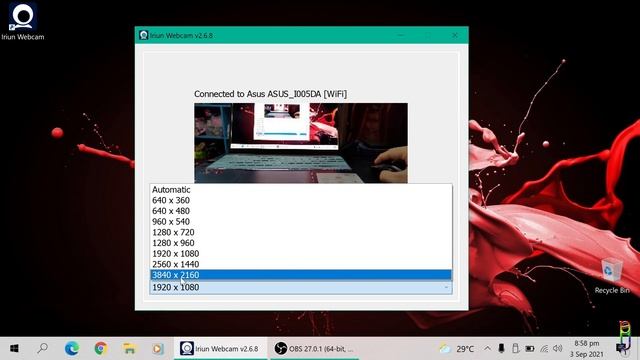Select Automatic resolution option

tap(301, 189)
